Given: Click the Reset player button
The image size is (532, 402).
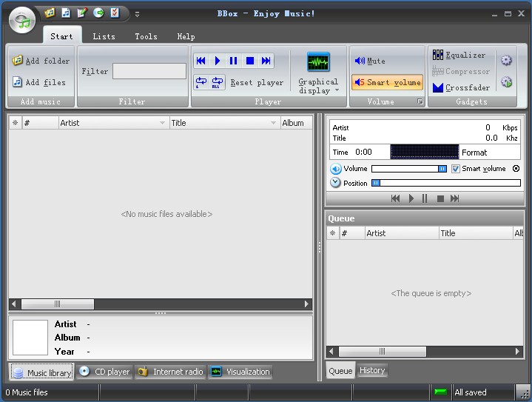Looking at the screenshot, I should (257, 83).
